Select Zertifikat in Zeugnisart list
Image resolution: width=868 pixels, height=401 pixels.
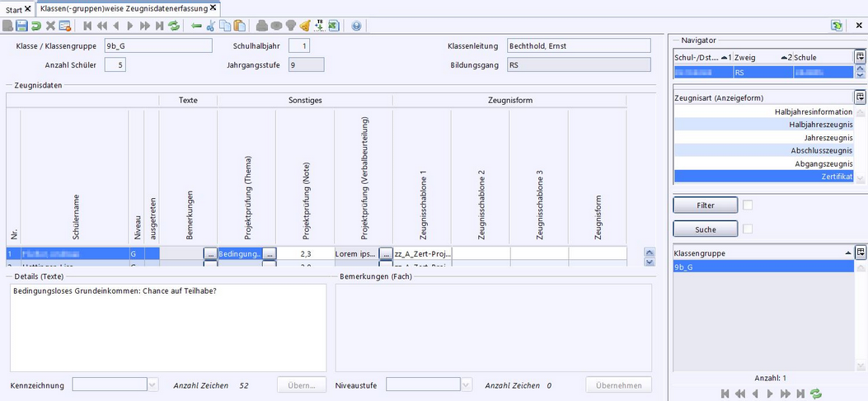(764, 177)
